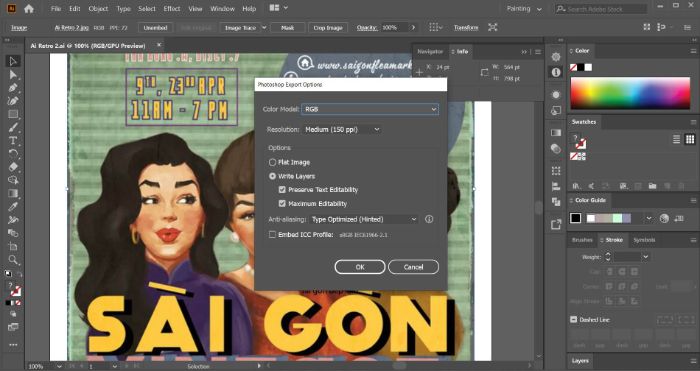700x371 pixels.
Task: Select the Direct Selection tool
Action: (13, 75)
